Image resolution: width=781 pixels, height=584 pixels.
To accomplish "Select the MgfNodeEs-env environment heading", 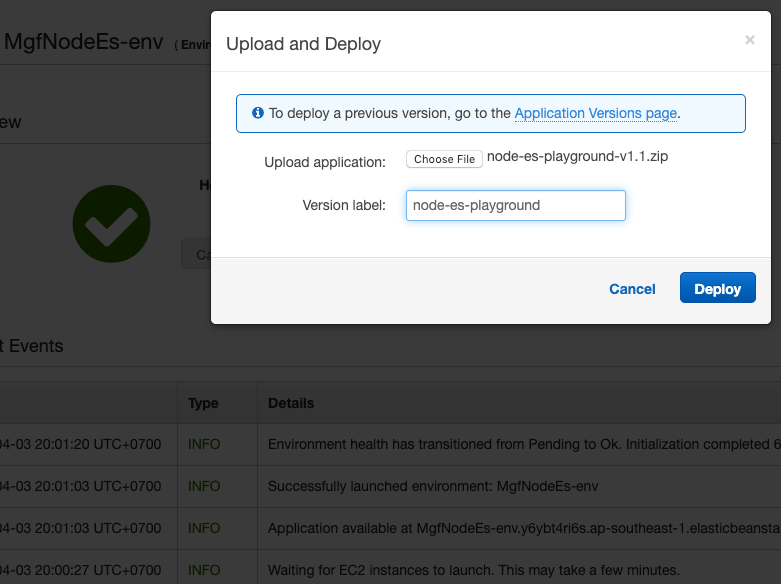I will (x=84, y=43).
